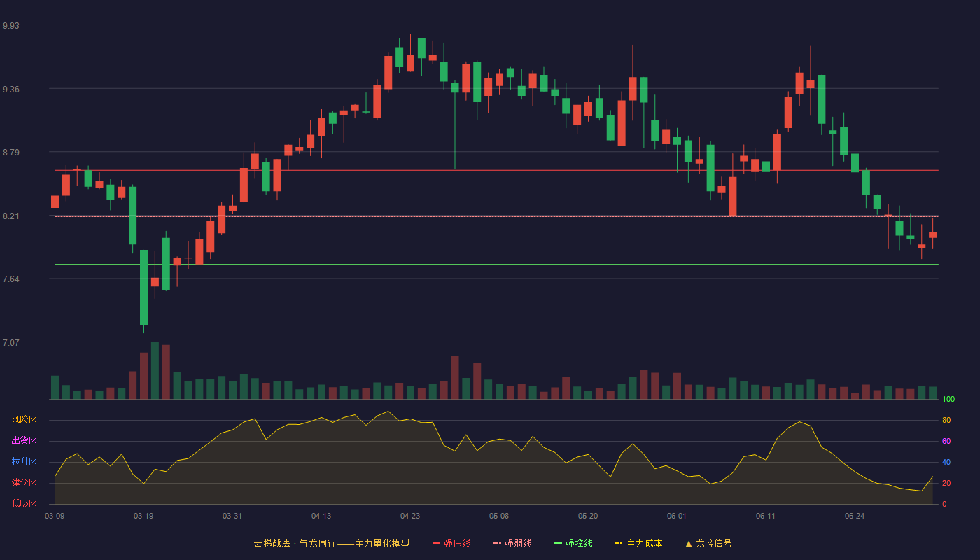This screenshot has height=560, width=980.
Task: Click the red 0 indicator axis value
Action: 944,504
